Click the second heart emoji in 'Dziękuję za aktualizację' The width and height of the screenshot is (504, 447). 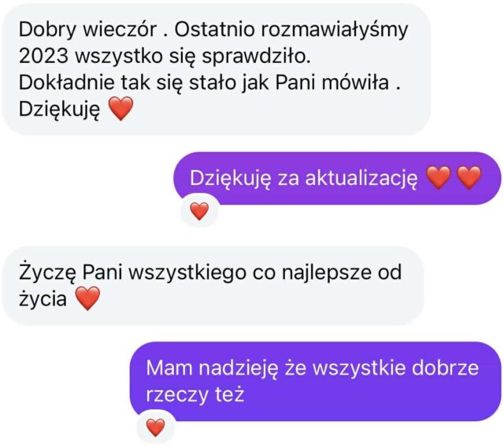(469, 177)
